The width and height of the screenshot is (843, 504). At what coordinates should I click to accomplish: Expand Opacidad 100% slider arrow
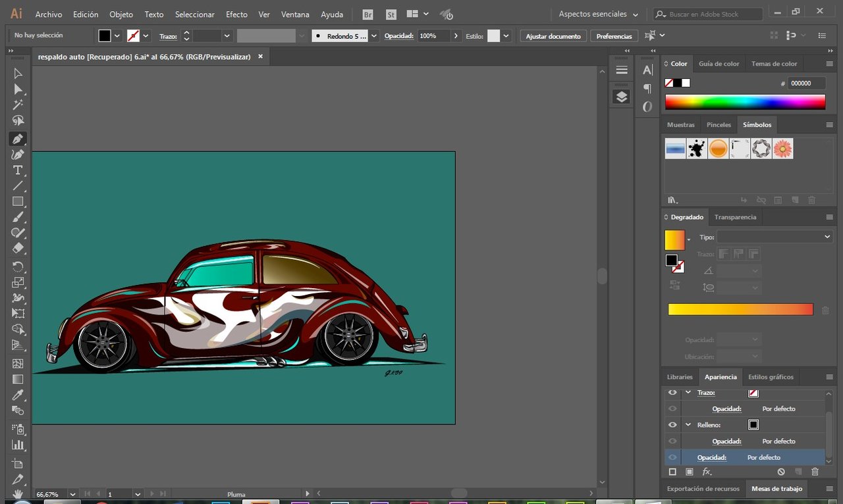click(x=456, y=36)
